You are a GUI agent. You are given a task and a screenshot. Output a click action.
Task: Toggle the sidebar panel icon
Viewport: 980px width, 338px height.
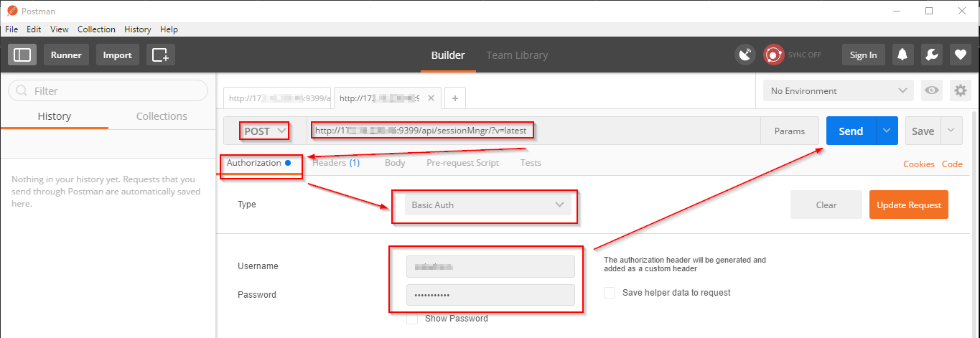22,55
